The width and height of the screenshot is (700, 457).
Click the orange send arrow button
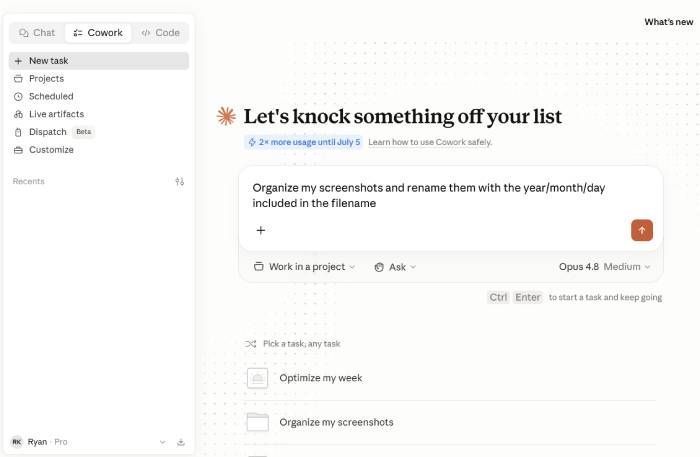[642, 230]
